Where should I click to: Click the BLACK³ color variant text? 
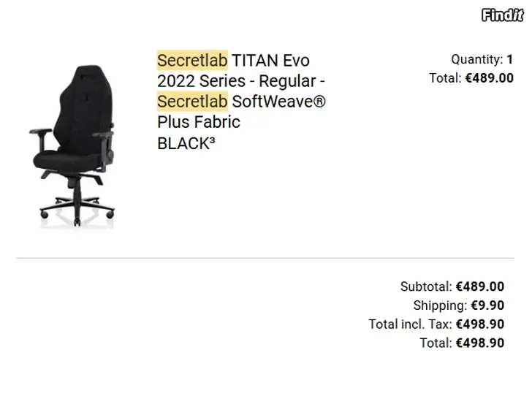(x=186, y=143)
